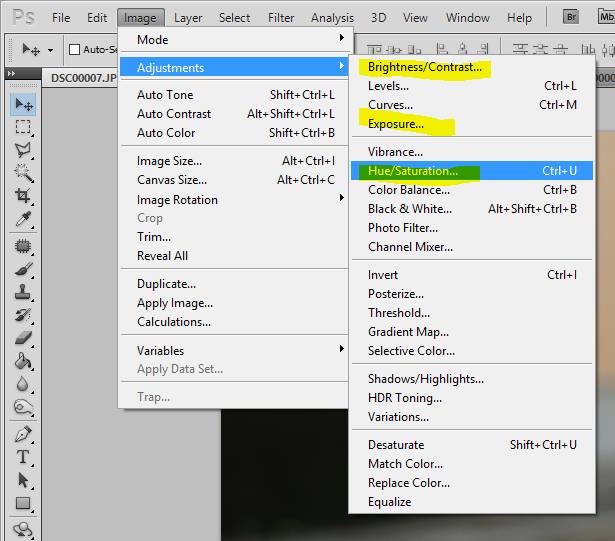Screen dimensions: 615x541
Task: Select the Pen tool
Action: pos(23,434)
